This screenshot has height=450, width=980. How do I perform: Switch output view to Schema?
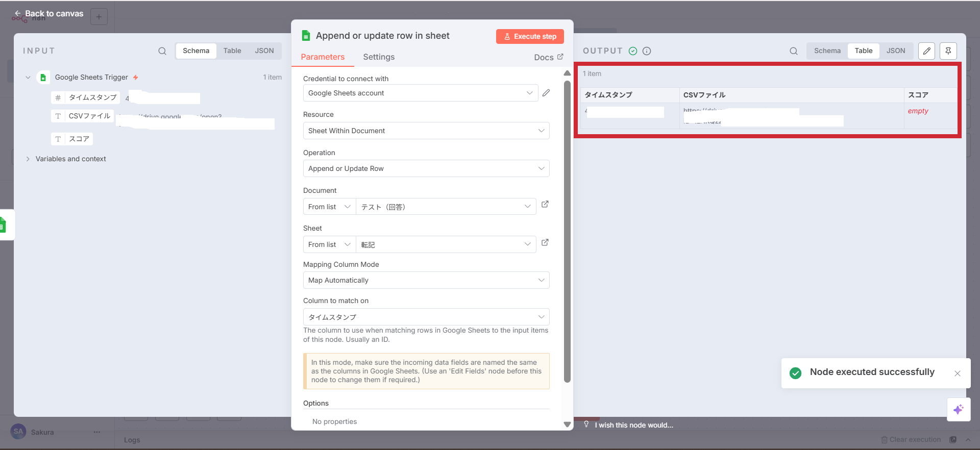(827, 51)
